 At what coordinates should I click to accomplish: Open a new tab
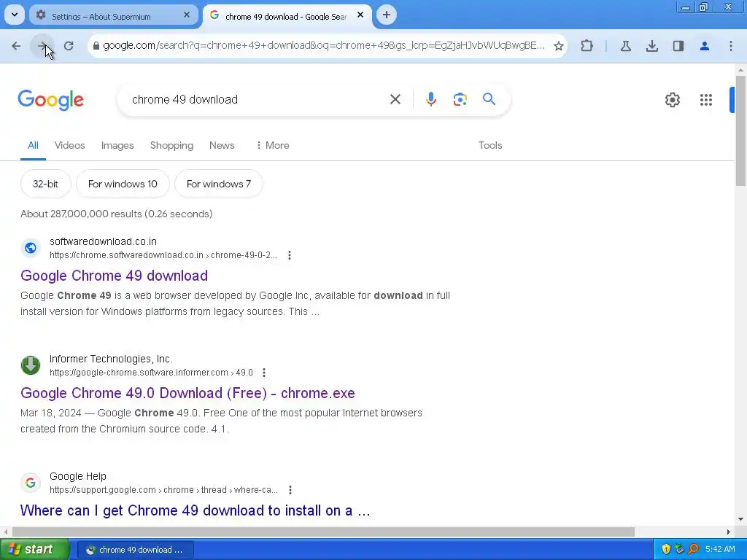coord(387,15)
